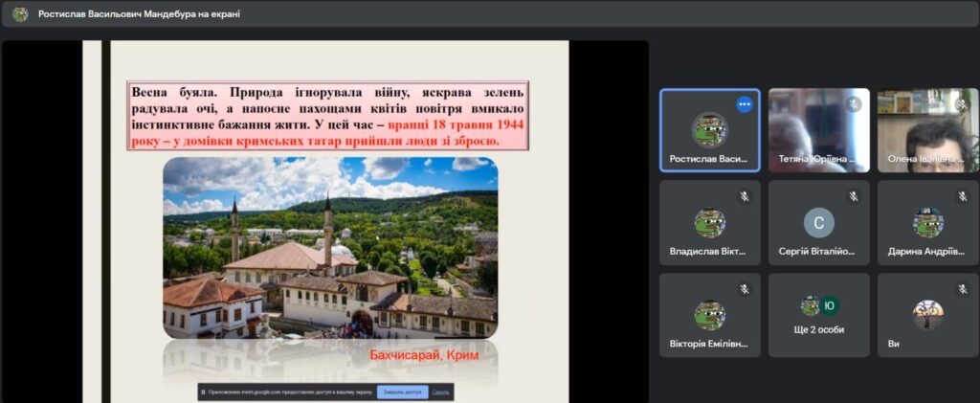Open the three-dot options on Ростислав's tile

click(x=745, y=104)
